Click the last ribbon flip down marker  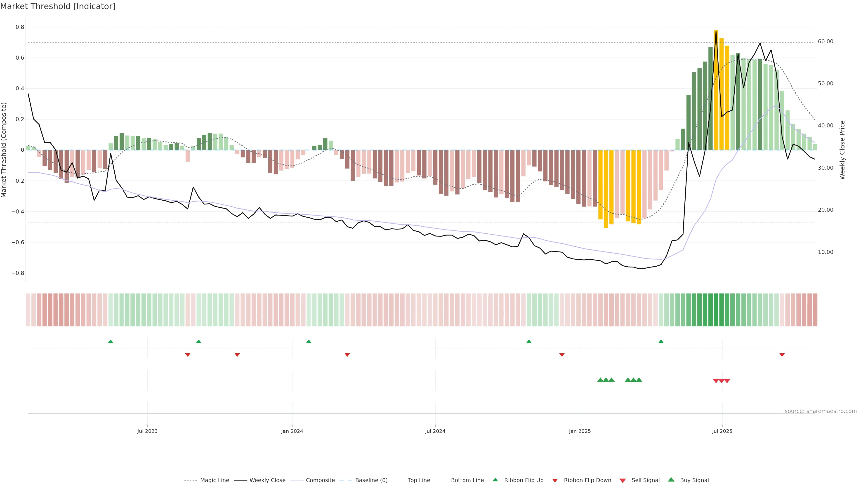click(782, 355)
